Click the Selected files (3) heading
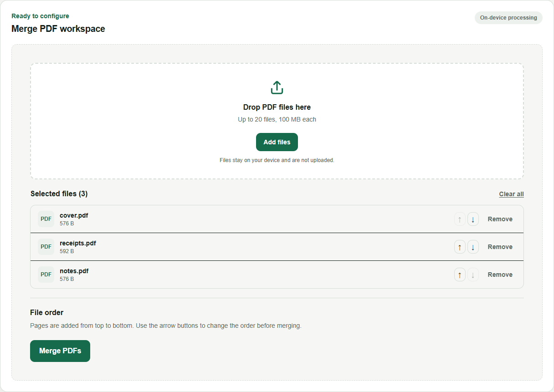554x392 pixels. pyautogui.click(x=59, y=193)
